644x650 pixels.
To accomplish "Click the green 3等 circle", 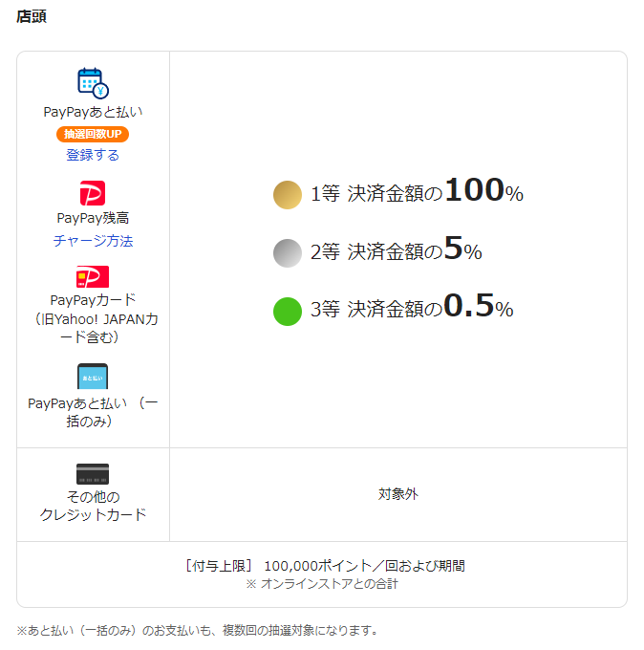I will (x=288, y=312).
